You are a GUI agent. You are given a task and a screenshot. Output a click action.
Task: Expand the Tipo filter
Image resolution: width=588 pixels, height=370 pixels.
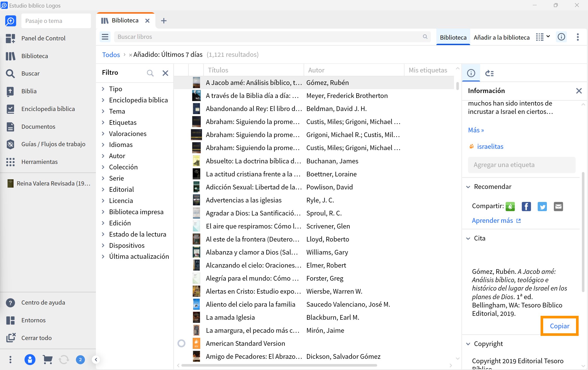point(103,89)
